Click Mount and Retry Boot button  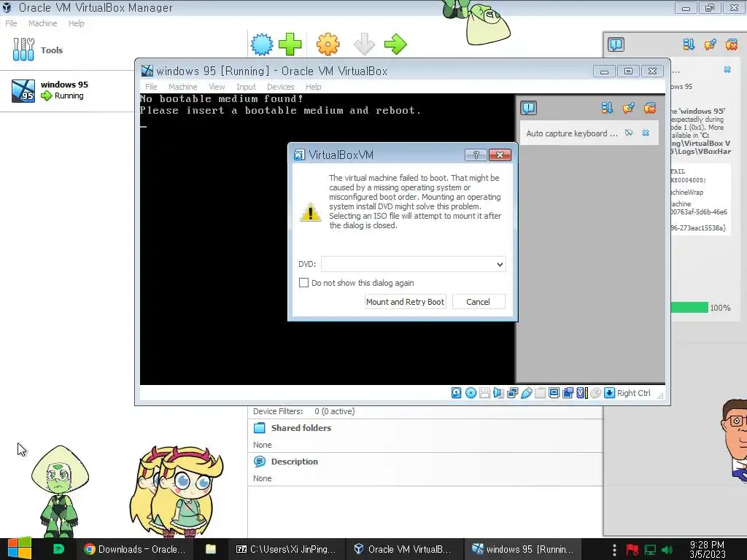pos(405,301)
